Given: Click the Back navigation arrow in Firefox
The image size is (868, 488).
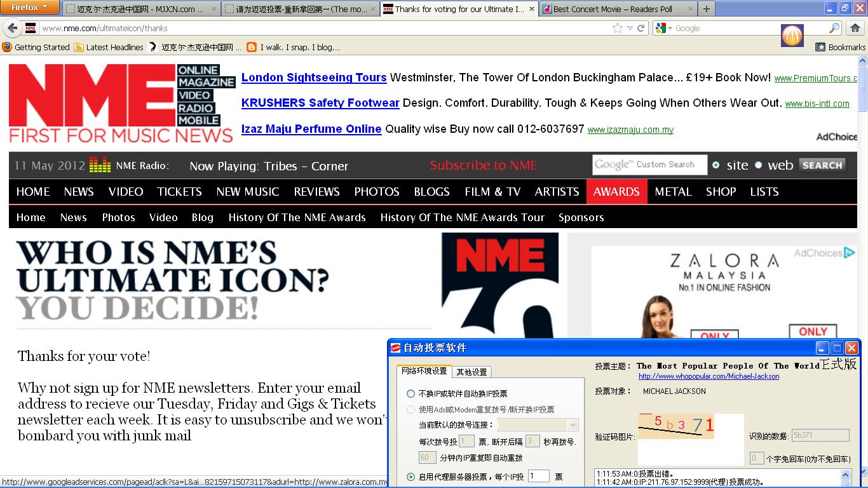Looking at the screenshot, I should pos(13,28).
